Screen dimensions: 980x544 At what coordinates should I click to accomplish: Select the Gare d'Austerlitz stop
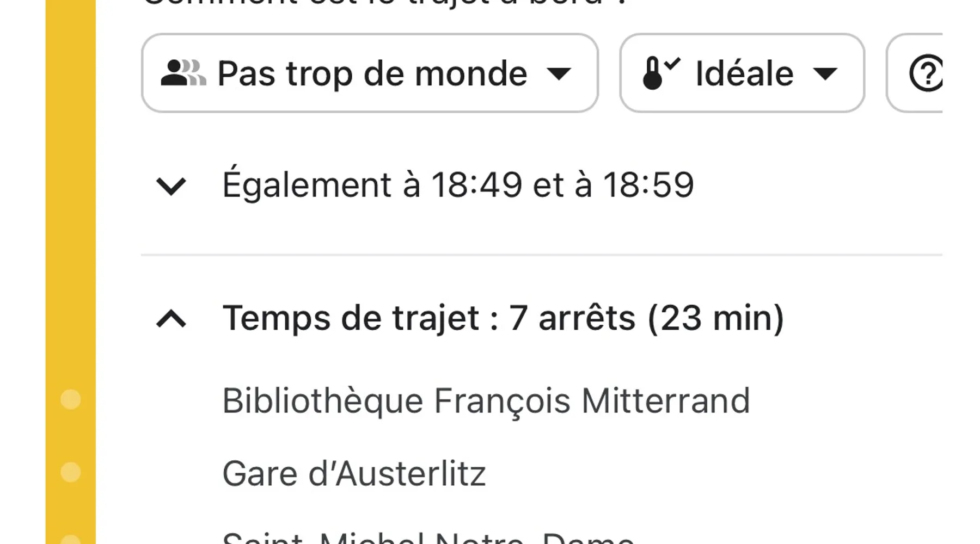coord(354,474)
